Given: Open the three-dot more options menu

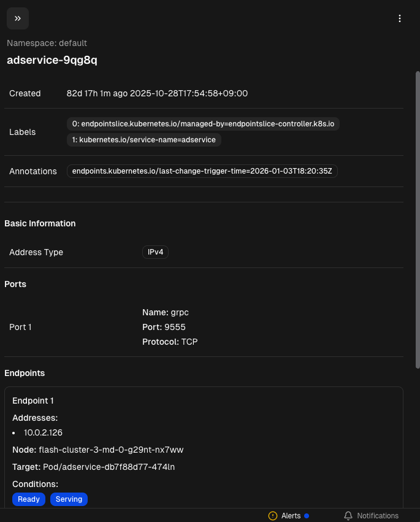Looking at the screenshot, I should [400, 18].
